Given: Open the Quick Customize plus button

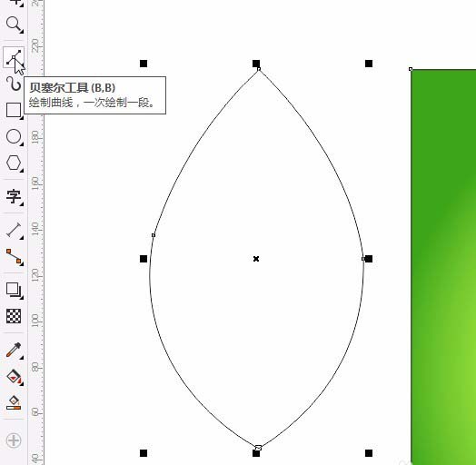Looking at the screenshot, I should (x=14, y=440).
